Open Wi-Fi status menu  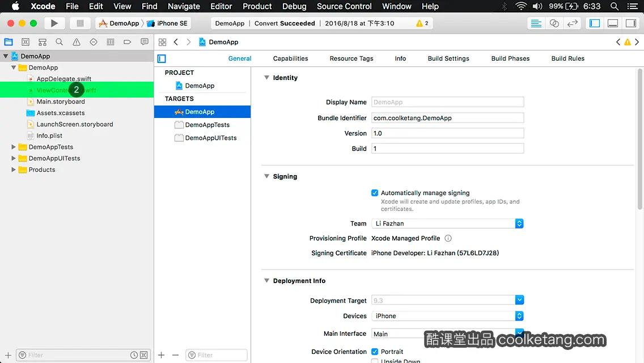521,6
